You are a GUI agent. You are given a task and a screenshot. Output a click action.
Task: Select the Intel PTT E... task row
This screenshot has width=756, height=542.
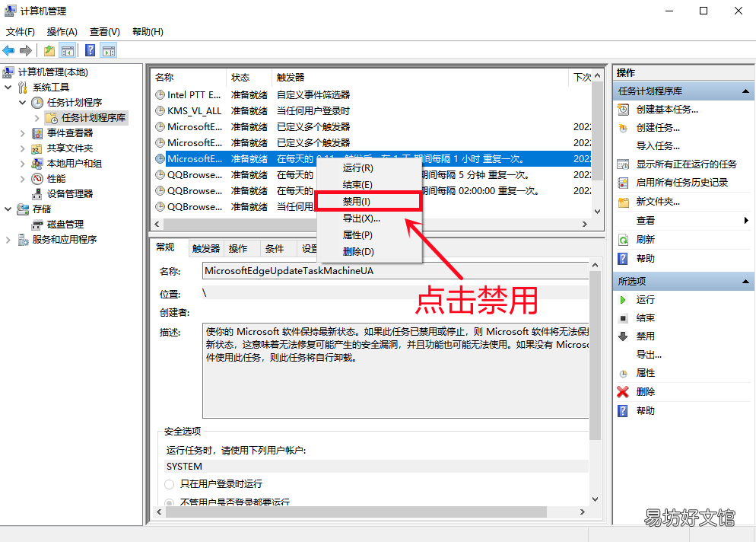click(x=371, y=95)
